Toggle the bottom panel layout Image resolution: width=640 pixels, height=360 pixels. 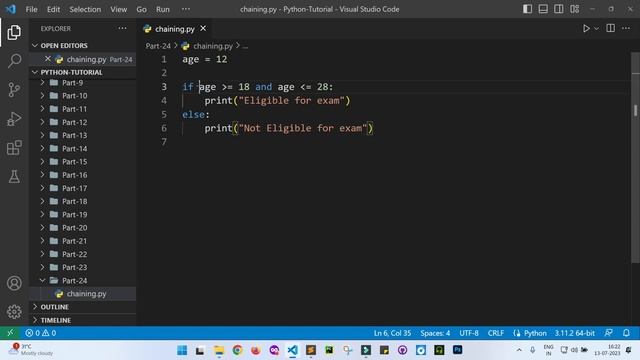coord(543,9)
